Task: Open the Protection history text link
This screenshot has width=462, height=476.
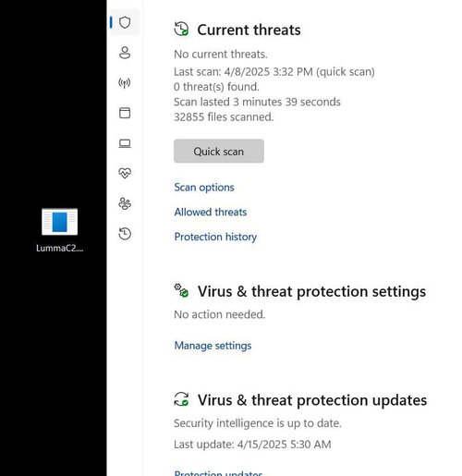Action: point(215,237)
